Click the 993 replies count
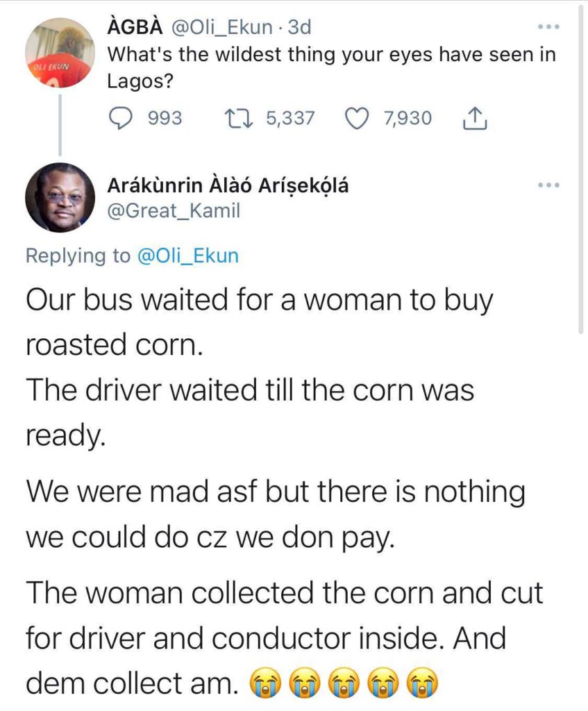Viewport: 588px width, 711px height. point(166,118)
